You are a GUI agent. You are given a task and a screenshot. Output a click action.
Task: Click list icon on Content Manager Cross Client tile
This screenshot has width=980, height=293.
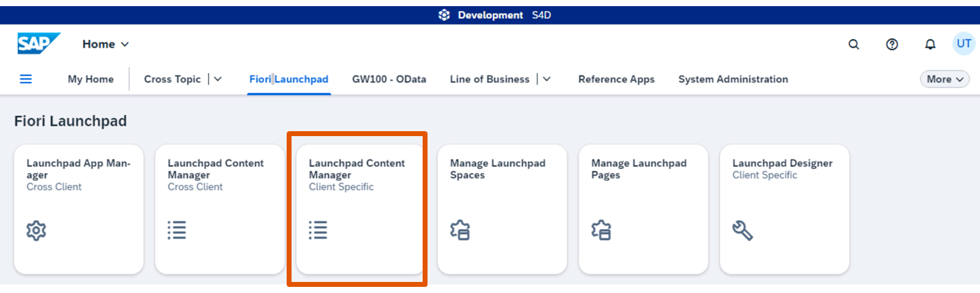pos(177,230)
